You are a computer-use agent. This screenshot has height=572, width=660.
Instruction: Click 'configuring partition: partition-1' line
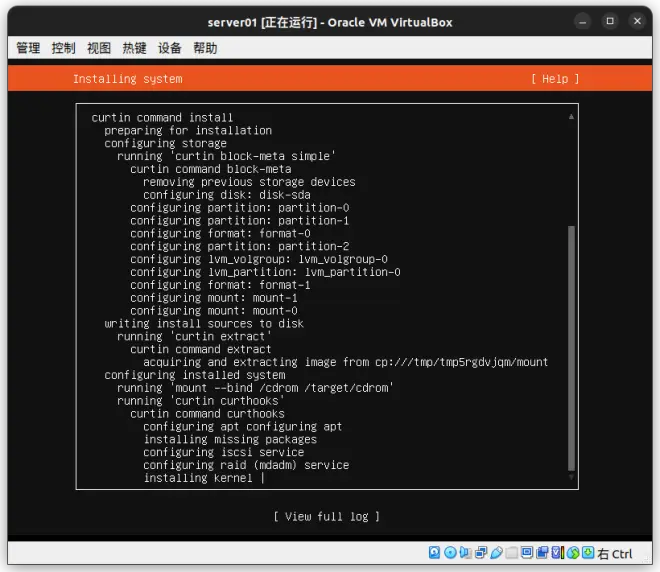tap(240, 221)
